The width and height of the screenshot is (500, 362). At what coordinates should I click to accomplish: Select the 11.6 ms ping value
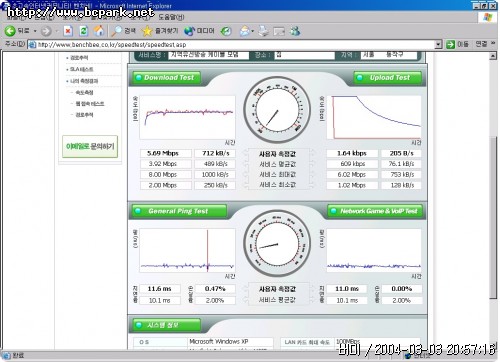pos(160,289)
